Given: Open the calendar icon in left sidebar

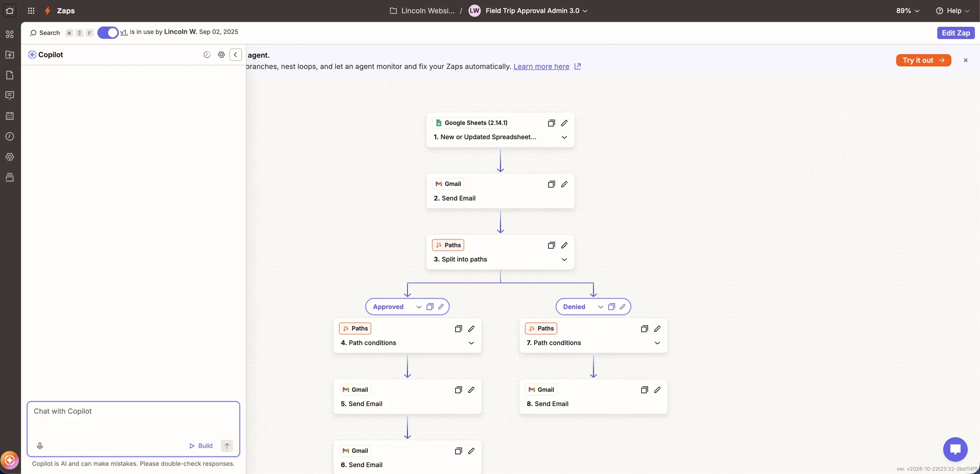Looking at the screenshot, I should (10, 116).
